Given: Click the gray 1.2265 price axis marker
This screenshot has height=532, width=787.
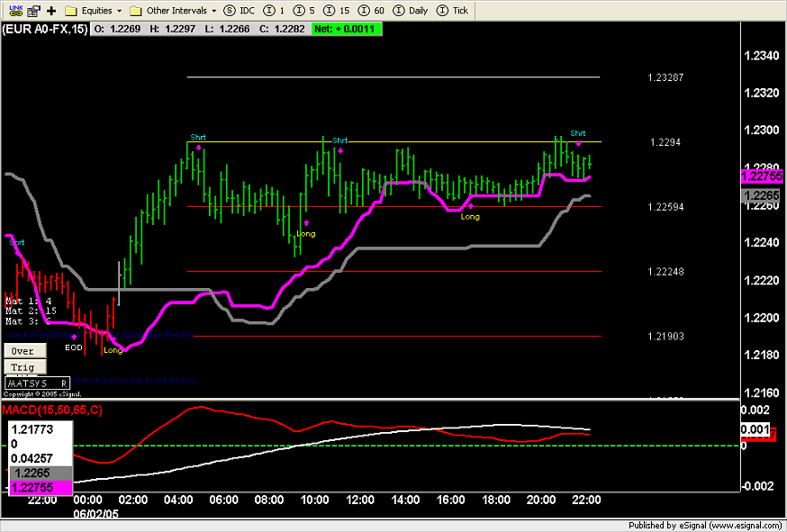Looking at the screenshot, I should pos(762,194).
